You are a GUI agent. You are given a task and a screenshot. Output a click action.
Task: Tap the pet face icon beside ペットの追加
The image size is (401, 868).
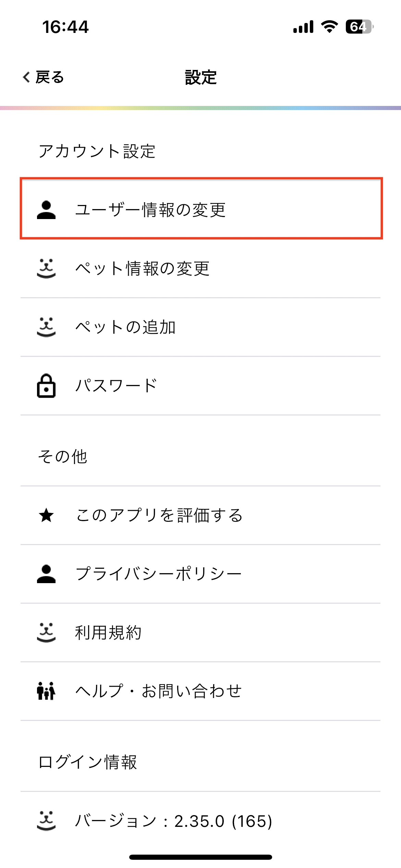click(x=46, y=327)
